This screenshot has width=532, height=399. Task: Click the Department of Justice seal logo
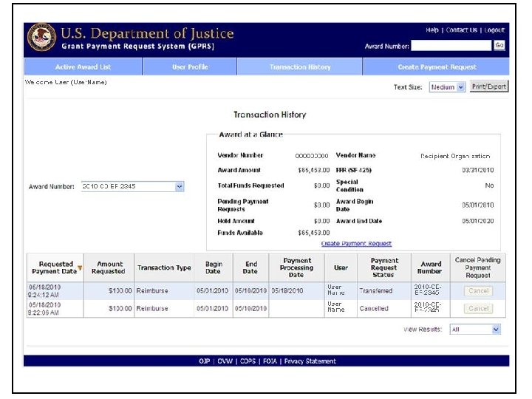pos(41,37)
